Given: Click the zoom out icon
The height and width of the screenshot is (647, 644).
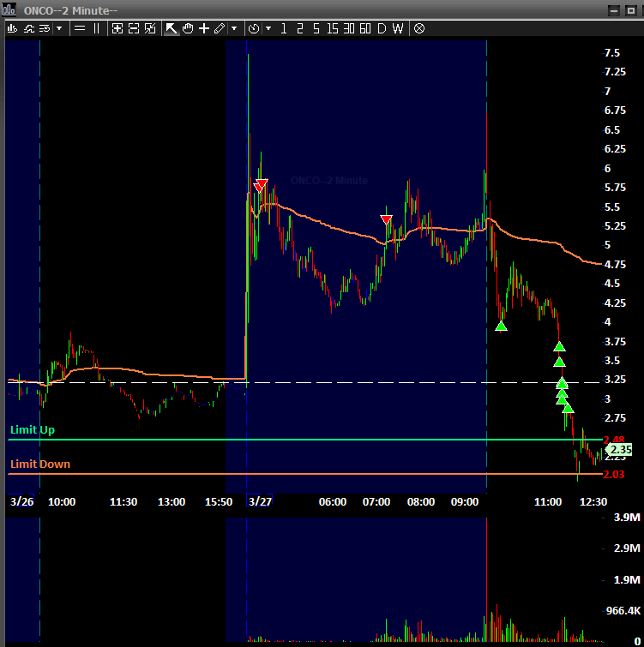Looking at the screenshot, I should (x=134, y=28).
